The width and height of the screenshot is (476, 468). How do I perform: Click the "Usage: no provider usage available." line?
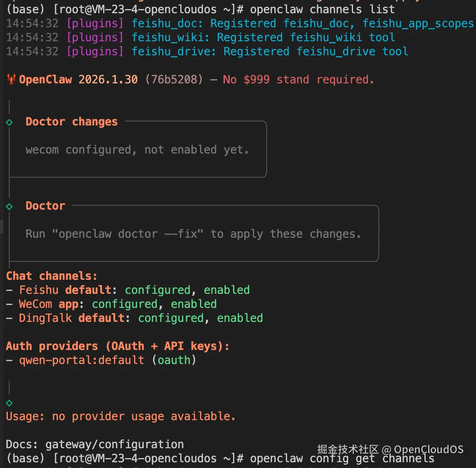[x=120, y=416]
